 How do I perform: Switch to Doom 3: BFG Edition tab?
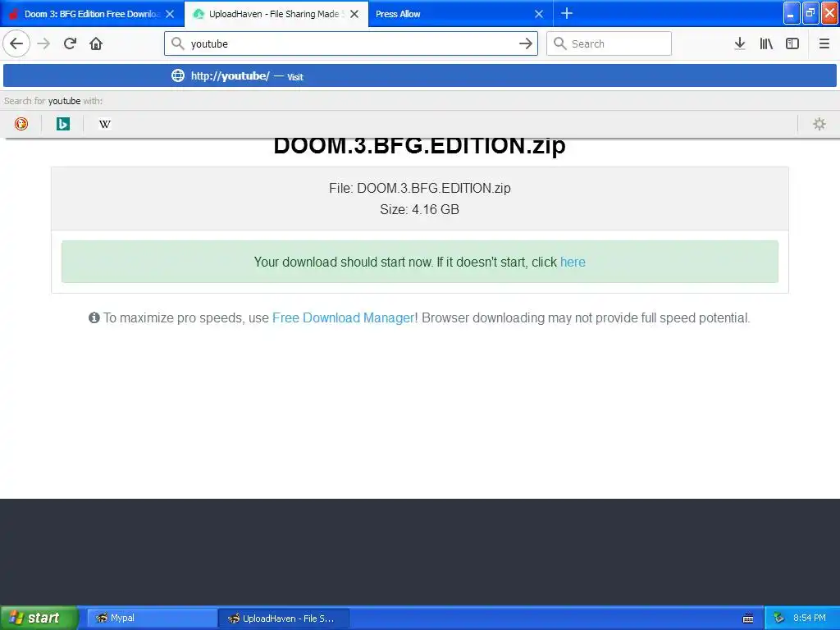pyautogui.click(x=92, y=14)
